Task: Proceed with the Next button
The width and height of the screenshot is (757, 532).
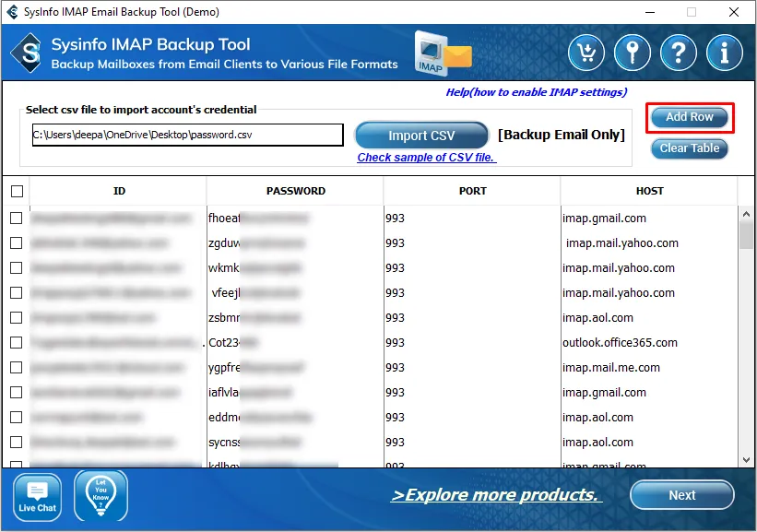Action: 681,495
